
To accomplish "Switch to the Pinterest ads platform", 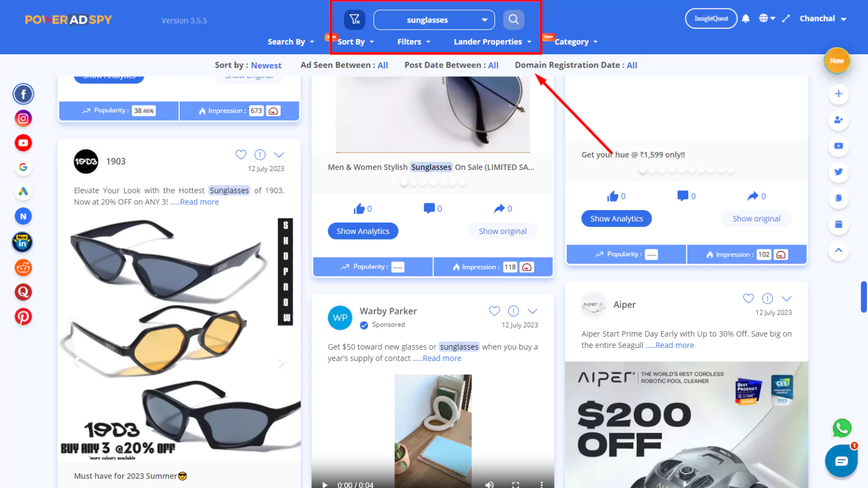I will 23,317.
